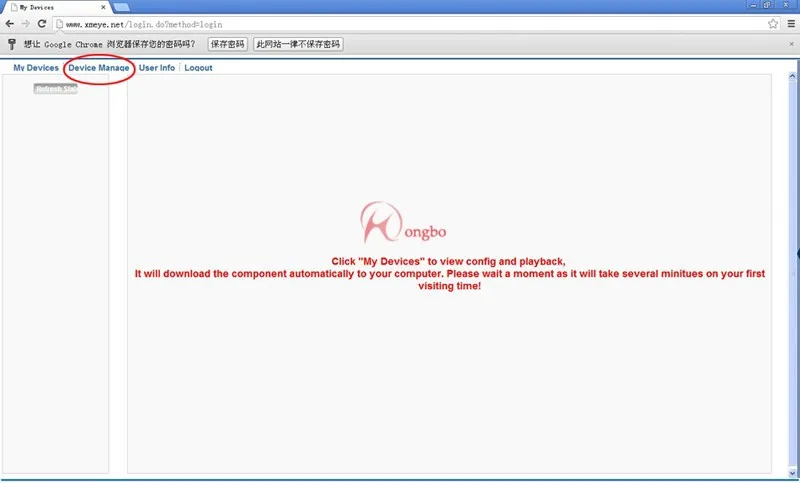Click the key icon in password bar

point(12,44)
